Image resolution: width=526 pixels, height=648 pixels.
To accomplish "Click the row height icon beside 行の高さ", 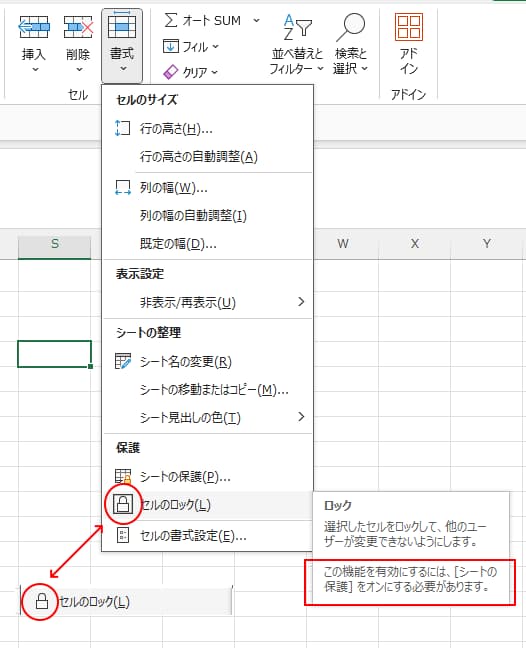I will tap(122, 128).
